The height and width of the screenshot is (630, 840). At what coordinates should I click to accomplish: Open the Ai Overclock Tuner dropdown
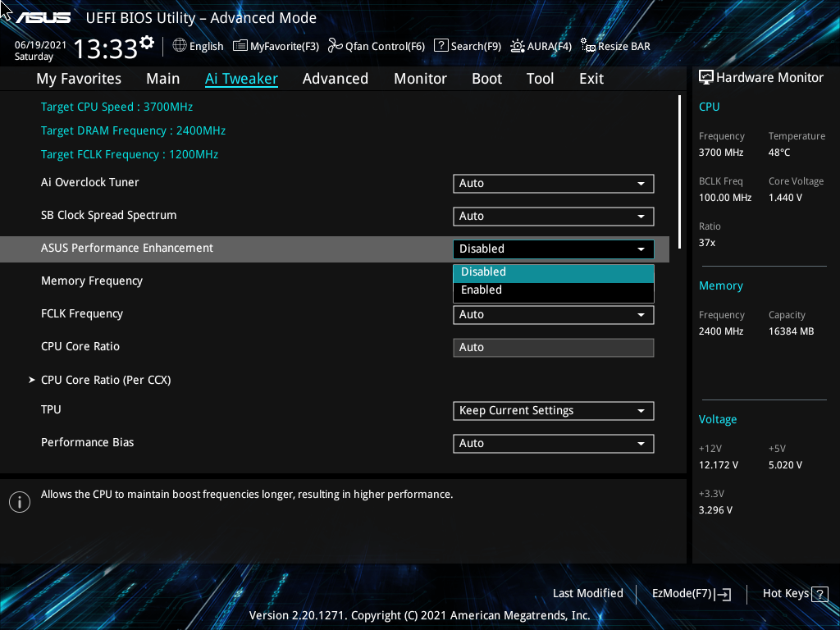click(x=553, y=183)
